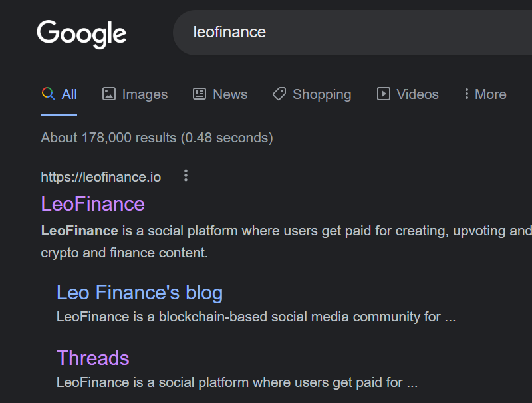
Task: Open the LeoFinance result title link
Action: pyautogui.click(x=92, y=204)
